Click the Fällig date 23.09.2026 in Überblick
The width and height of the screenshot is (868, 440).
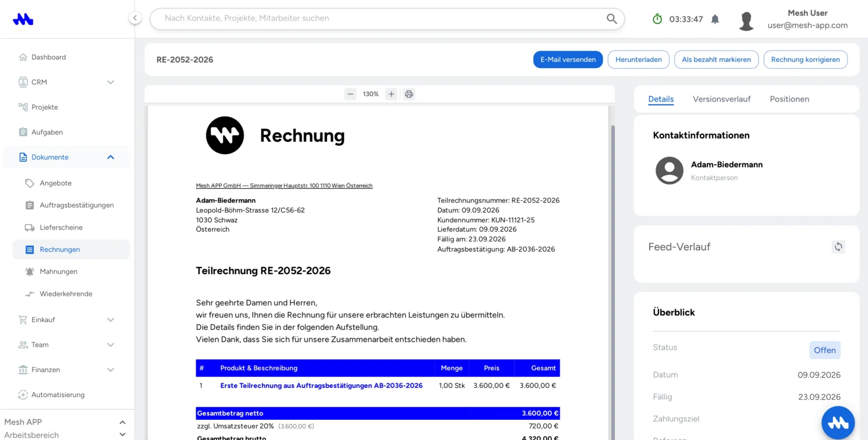point(819,397)
